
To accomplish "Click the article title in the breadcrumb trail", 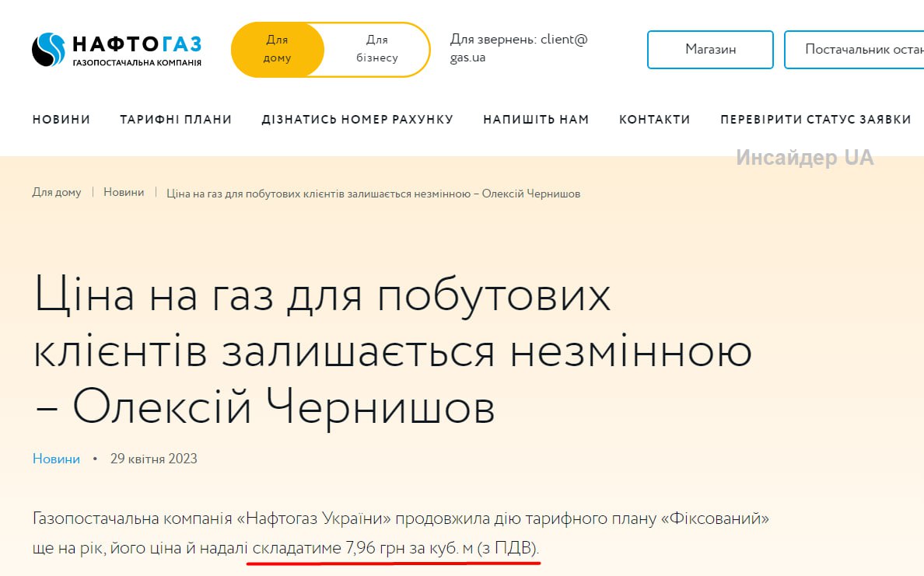I will [373, 194].
